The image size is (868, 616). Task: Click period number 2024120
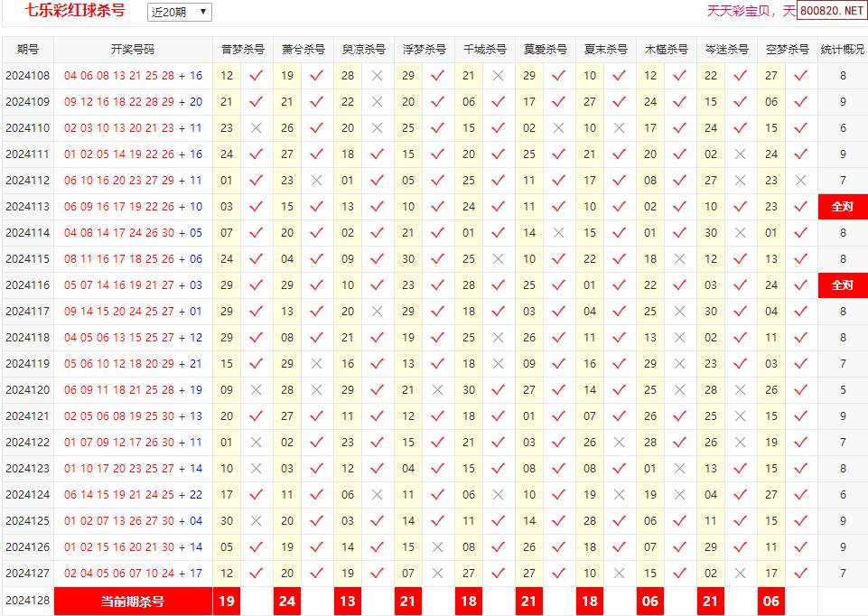point(28,390)
